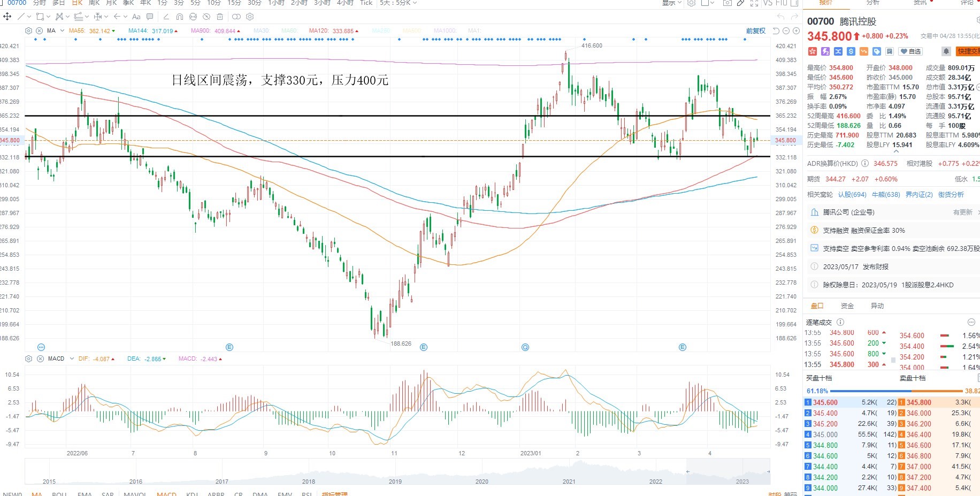This screenshot has height=496, width=980.
Task: Toggle 自选 watchlist heart button
Action: click(x=911, y=51)
